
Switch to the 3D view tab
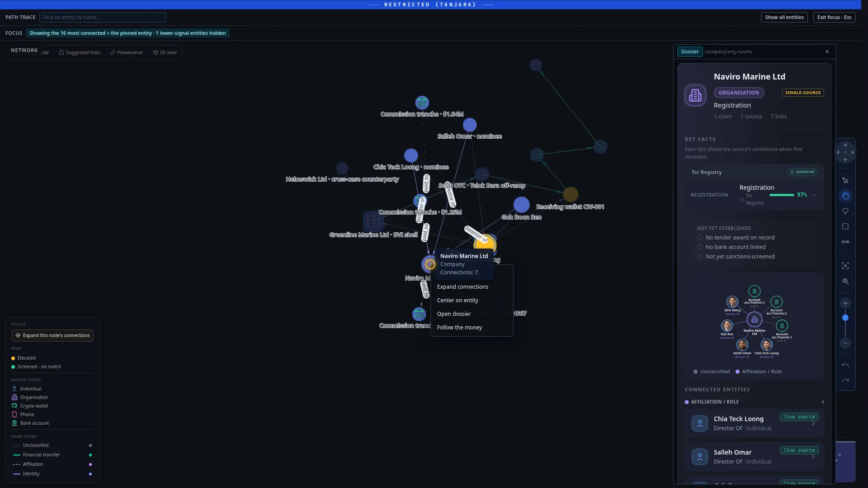click(165, 53)
